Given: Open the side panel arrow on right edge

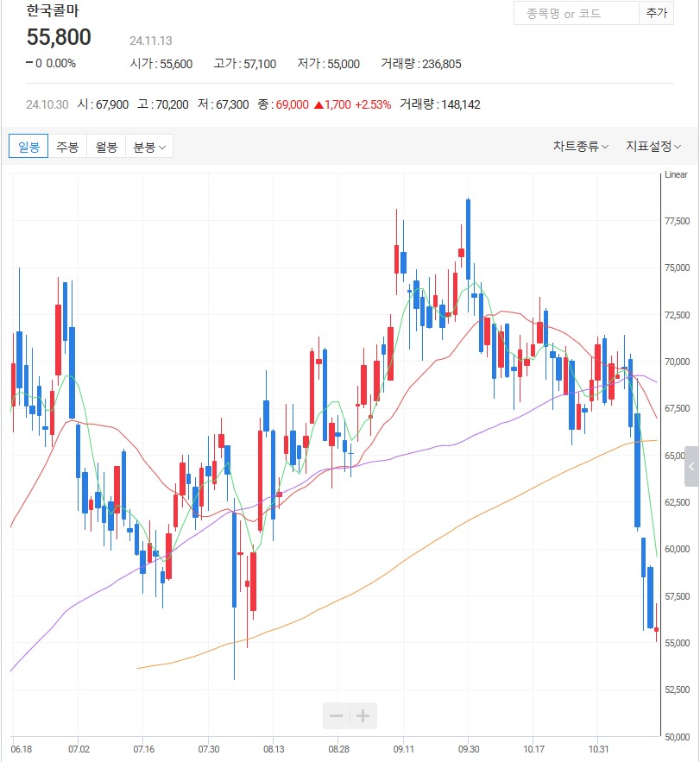Looking at the screenshot, I should [692, 467].
